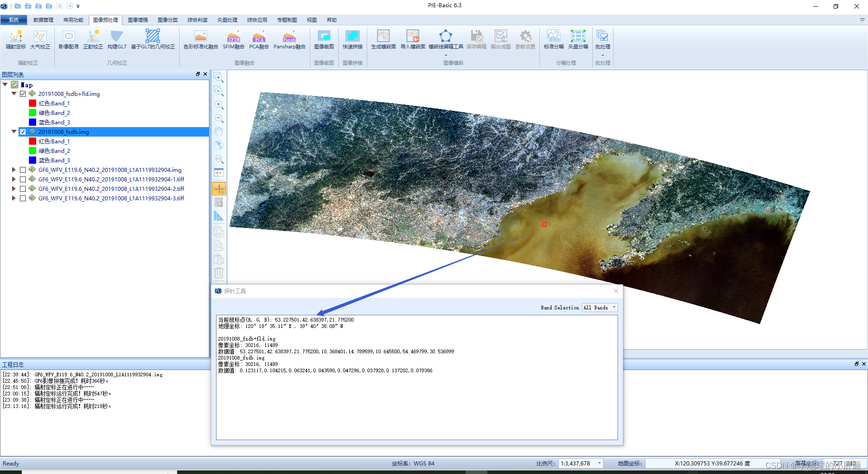This screenshot has width=868, height=474.
Task: Select the rectangle zoom-out map tool
Action: click(x=219, y=91)
